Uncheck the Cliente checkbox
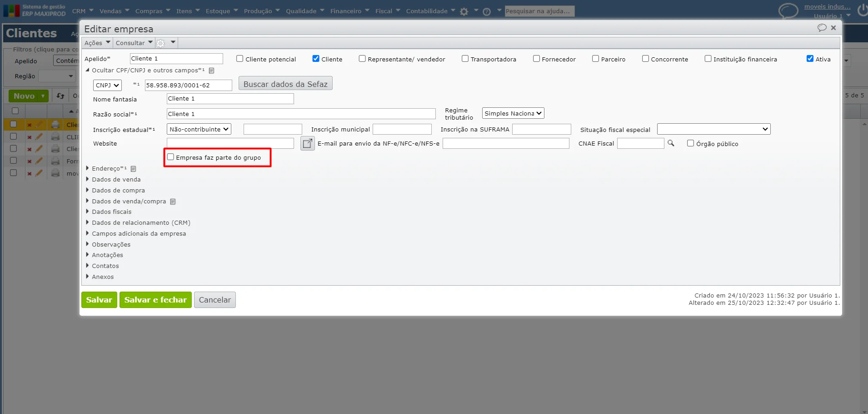This screenshot has height=414, width=868. tap(316, 59)
